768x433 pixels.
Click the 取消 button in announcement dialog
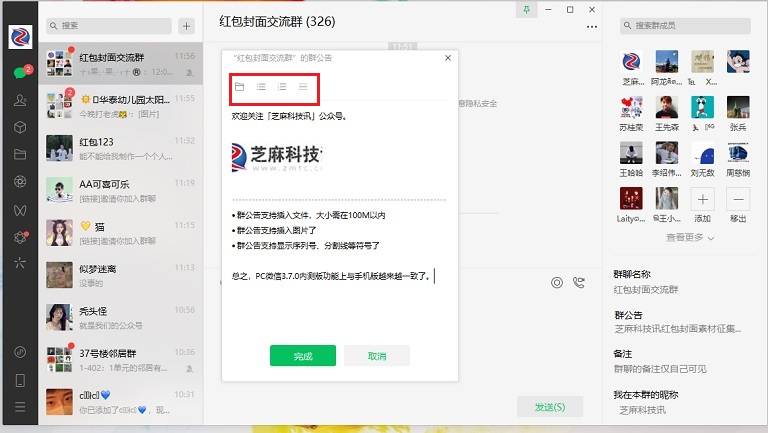point(377,356)
